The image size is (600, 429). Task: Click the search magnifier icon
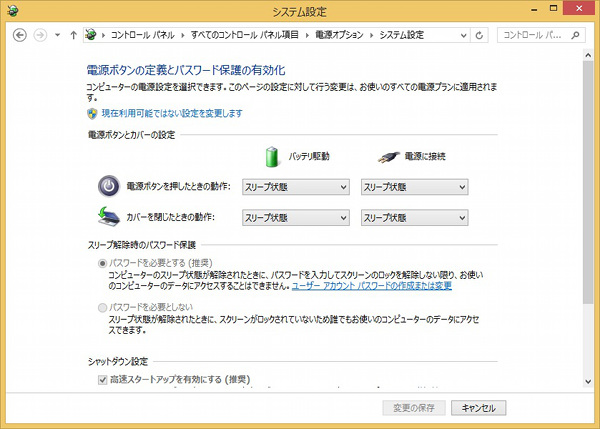click(x=575, y=35)
